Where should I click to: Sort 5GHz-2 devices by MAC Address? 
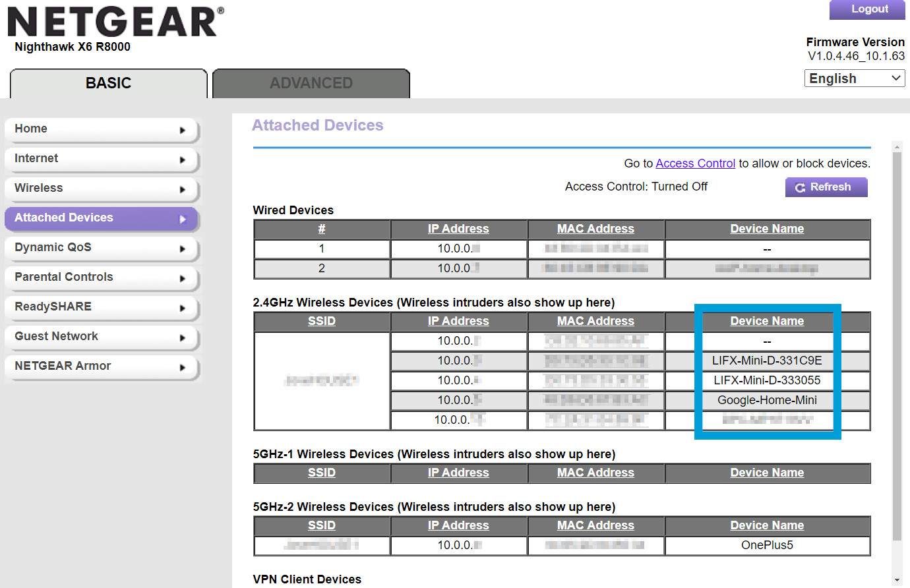(x=595, y=525)
